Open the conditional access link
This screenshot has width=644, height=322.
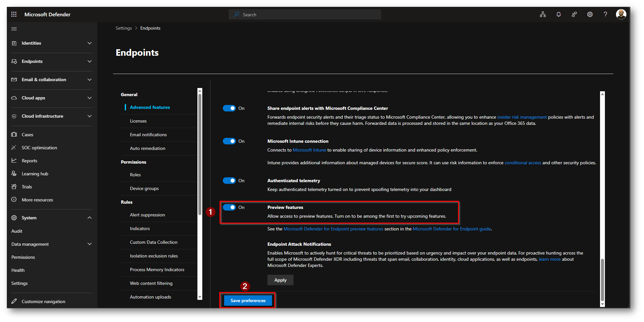point(523,163)
